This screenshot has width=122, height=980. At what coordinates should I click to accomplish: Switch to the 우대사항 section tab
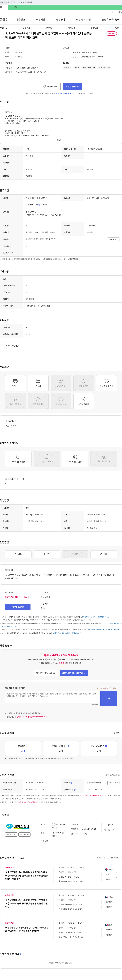49,28
